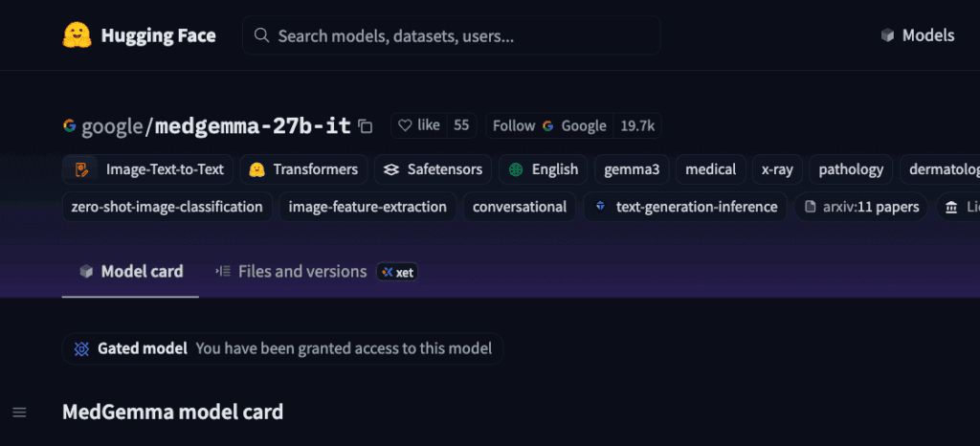Click the Hugging Face emoji logo
This screenshot has height=446, width=980.
coord(77,35)
